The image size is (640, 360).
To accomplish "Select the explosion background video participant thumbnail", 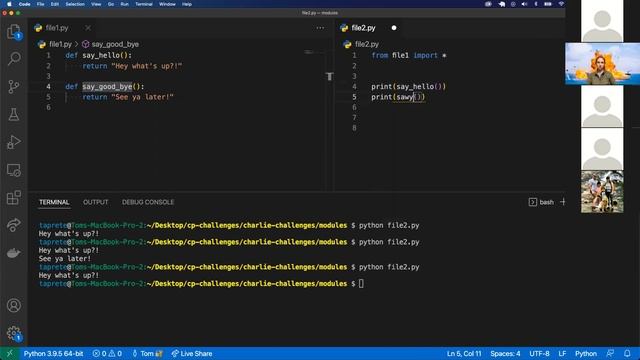I will click(602, 64).
